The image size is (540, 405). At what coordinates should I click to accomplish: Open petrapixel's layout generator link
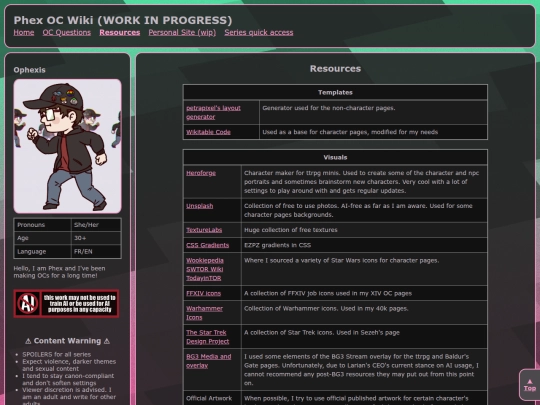tap(213, 112)
